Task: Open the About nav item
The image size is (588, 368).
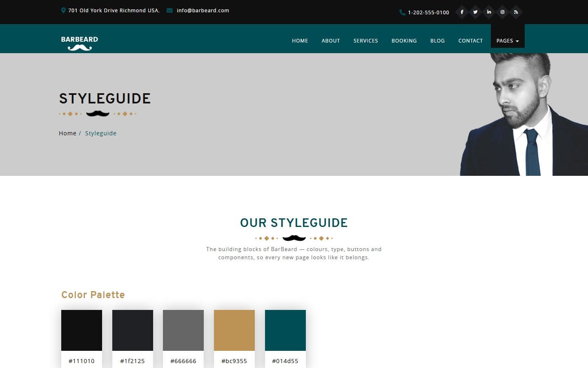Action: pyautogui.click(x=331, y=40)
